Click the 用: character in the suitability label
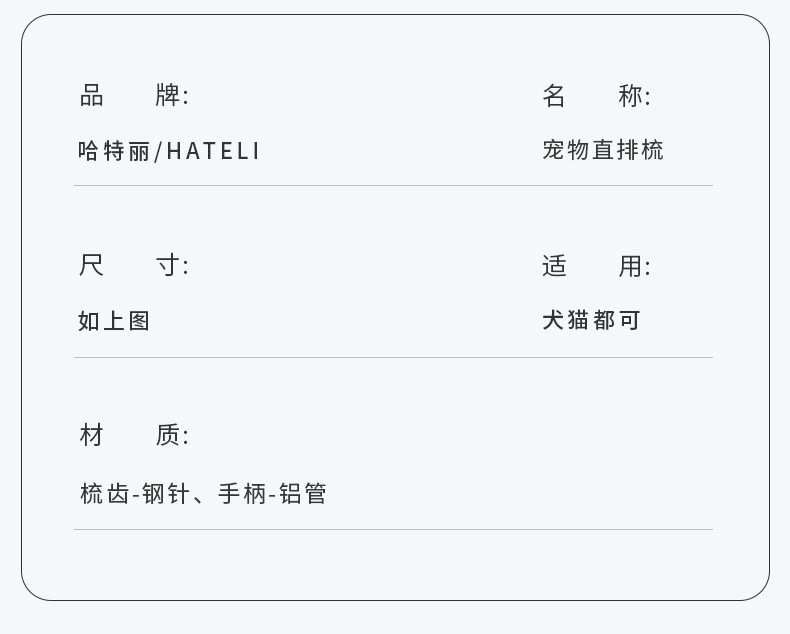Screen dimensions: 790x634 coord(634,266)
